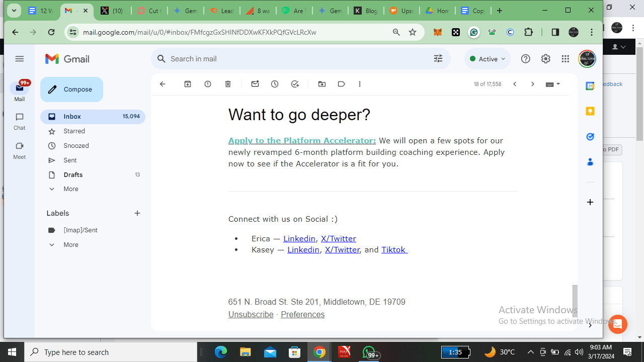Show hidden system tray icons chevron

530,352
